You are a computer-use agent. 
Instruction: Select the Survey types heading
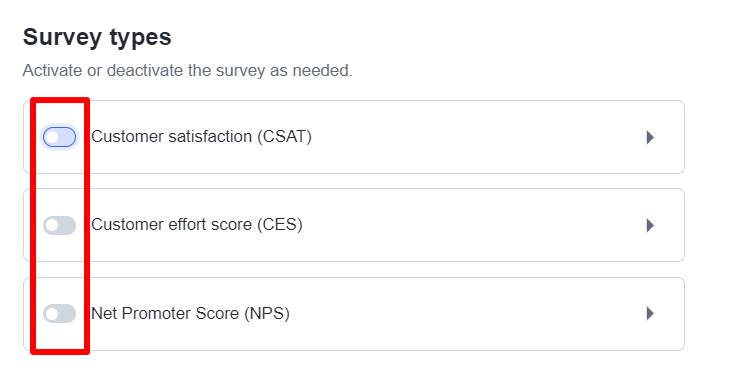click(97, 37)
